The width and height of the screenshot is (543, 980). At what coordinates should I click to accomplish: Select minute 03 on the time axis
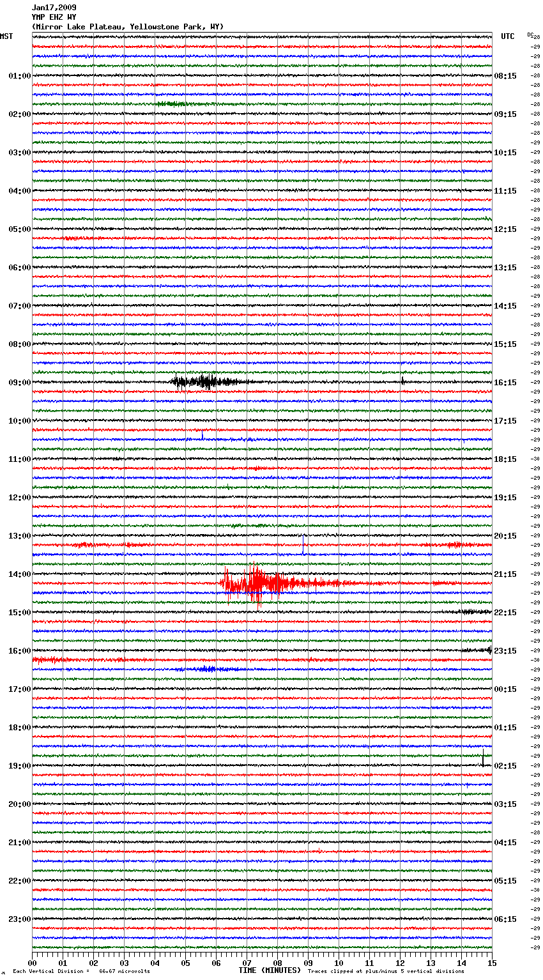click(x=124, y=963)
